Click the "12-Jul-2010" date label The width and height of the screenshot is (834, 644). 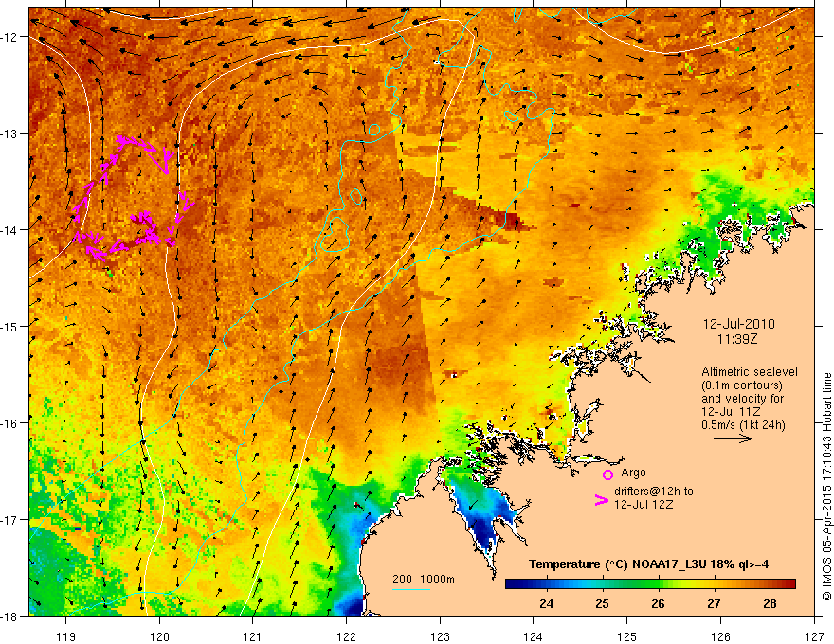(739, 324)
